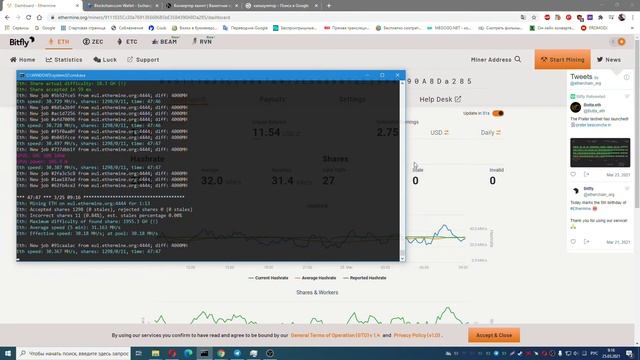Open the Сервисы apps bookmark
640x360 pixels.
tap(17, 28)
